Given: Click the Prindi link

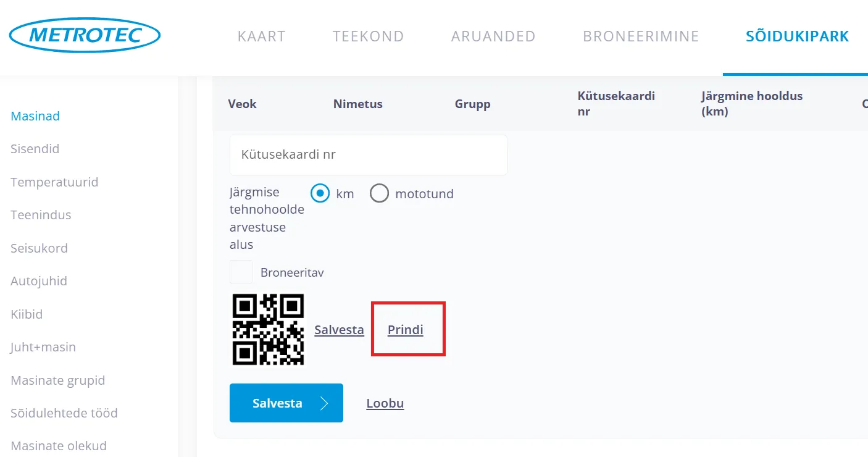Looking at the screenshot, I should tap(406, 330).
